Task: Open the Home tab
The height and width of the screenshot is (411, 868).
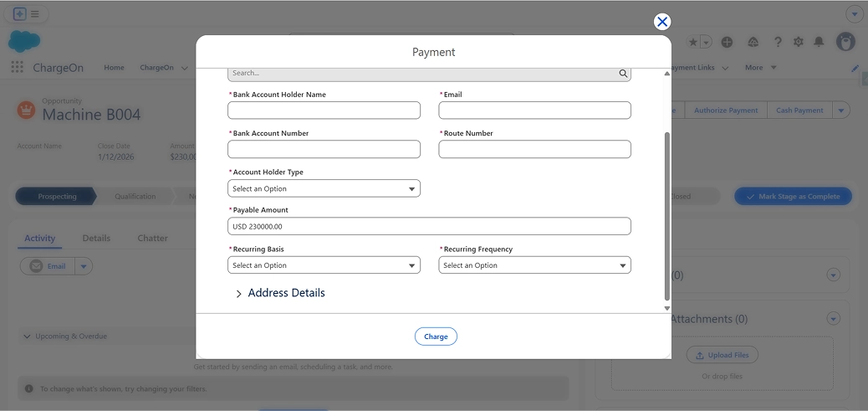Action: pos(114,68)
